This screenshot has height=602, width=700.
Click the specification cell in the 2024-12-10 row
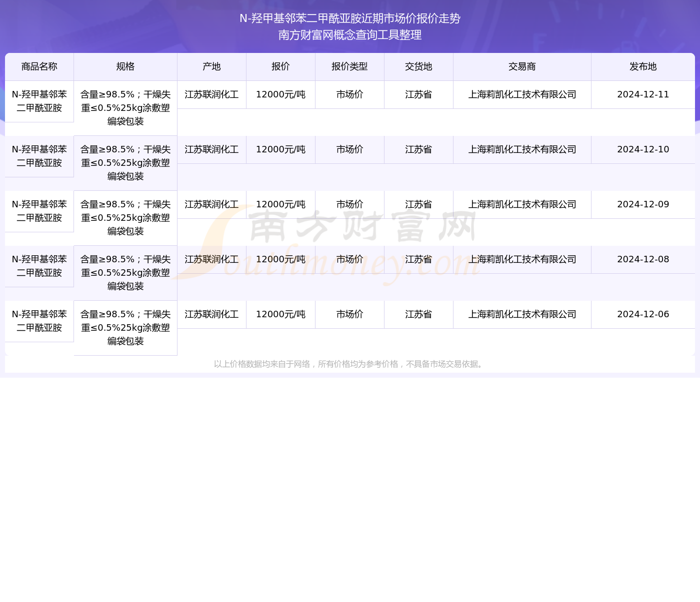[x=125, y=163]
